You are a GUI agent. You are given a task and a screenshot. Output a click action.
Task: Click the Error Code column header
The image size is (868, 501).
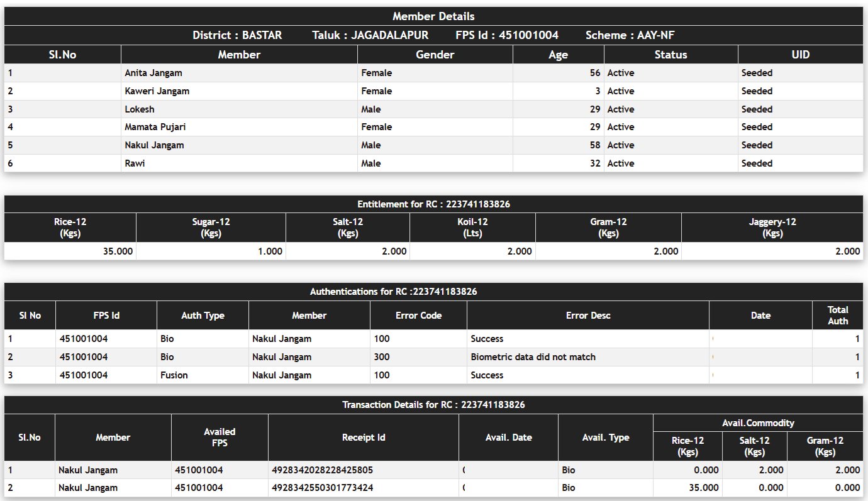418,316
